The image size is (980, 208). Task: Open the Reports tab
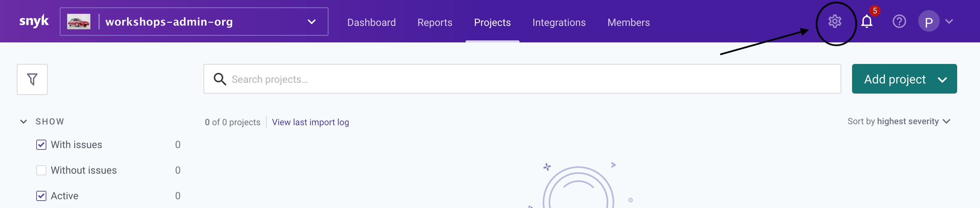click(x=435, y=23)
